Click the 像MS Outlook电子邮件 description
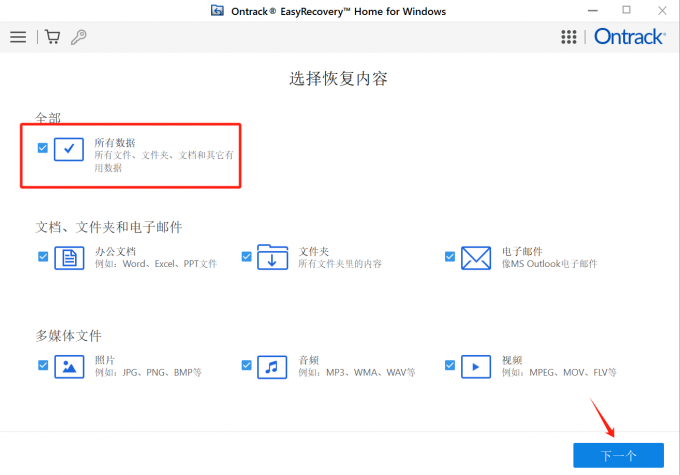Viewport: 680px width, 475px height. (549, 264)
